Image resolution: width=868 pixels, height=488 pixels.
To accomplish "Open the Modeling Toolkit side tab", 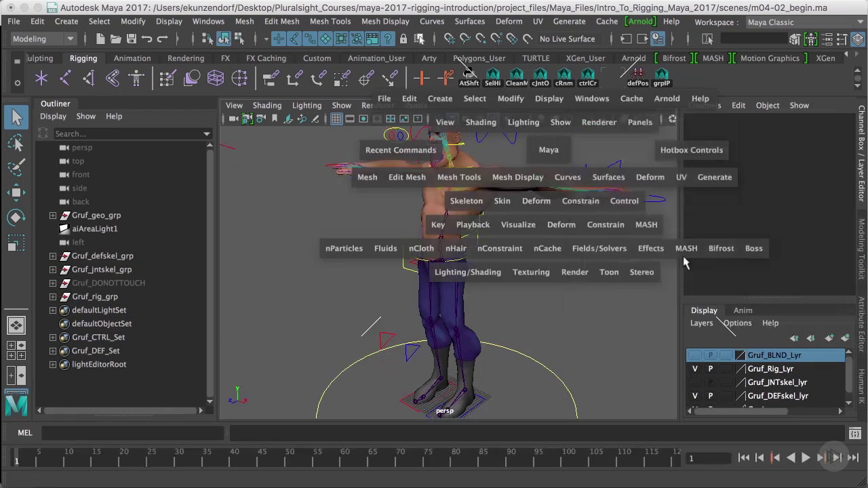I will coord(862,249).
